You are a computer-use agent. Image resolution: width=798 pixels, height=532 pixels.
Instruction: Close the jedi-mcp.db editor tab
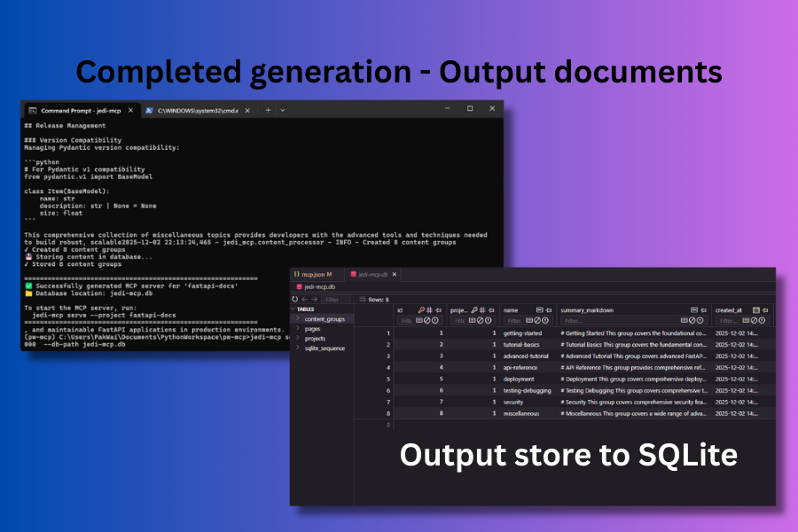395,274
